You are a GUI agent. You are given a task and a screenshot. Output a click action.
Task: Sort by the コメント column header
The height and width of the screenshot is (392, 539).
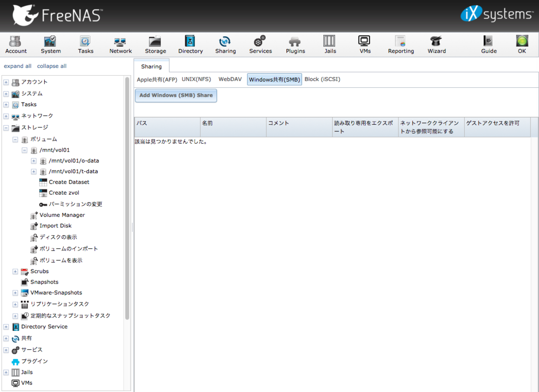[x=299, y=127]
